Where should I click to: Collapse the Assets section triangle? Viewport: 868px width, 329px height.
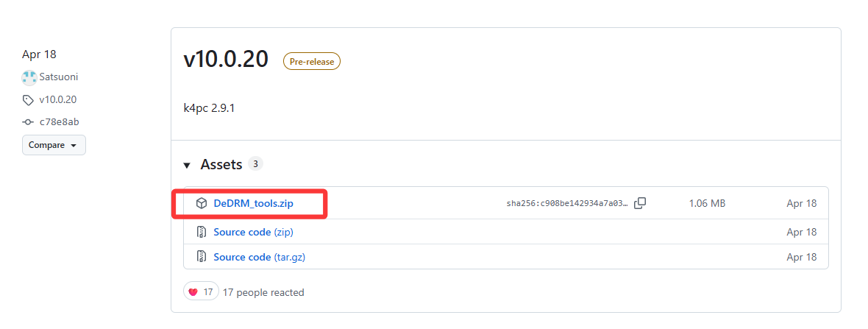click(187, 165)
